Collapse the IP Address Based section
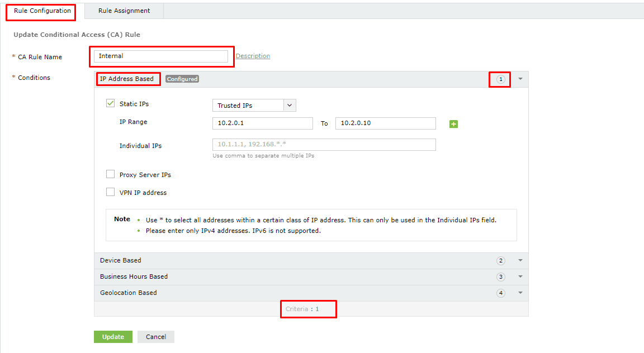This screenshot has height=353, width=644. pyautogui.click(x=520, y=79)
